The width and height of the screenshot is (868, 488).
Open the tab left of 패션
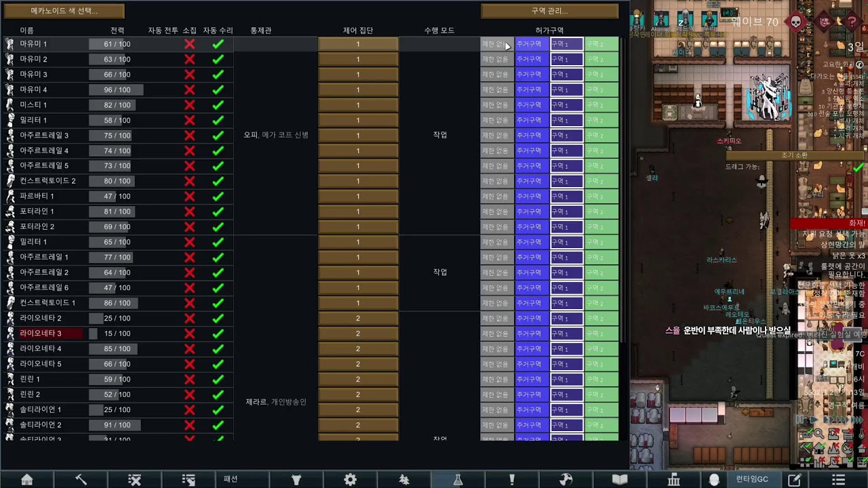pyautogui.click(x=189, y=479)
